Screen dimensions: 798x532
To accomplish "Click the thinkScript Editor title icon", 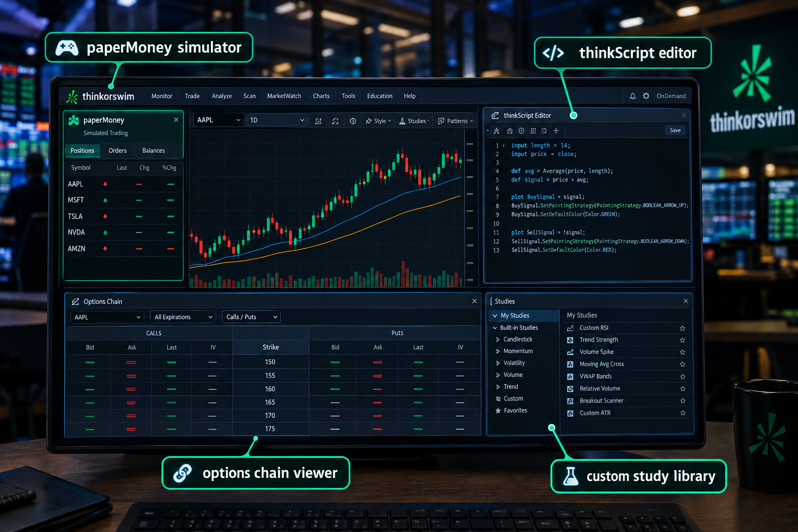I will click(495, 115).
